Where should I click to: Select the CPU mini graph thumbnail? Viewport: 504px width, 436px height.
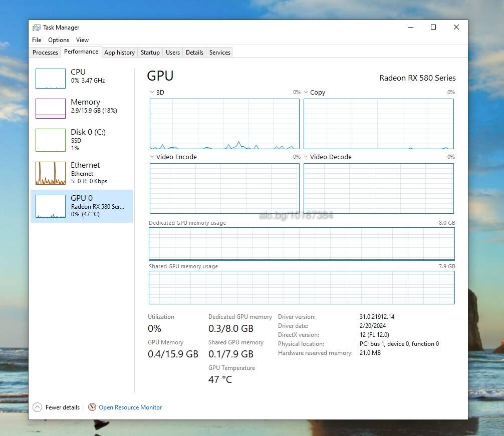point(51,78)
